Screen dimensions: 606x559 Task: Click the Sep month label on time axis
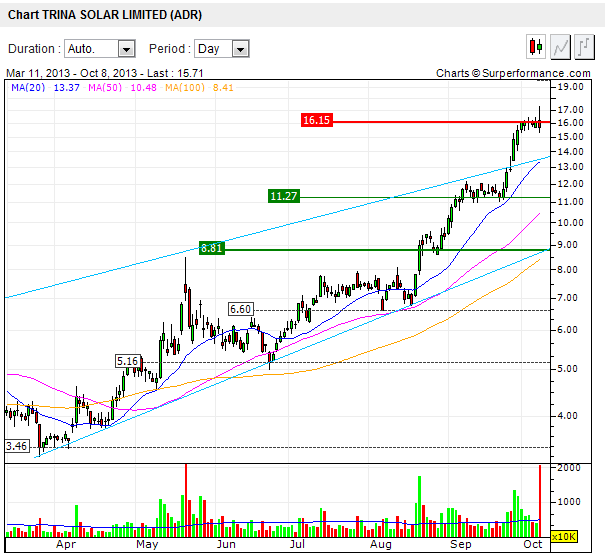click(x=461, y=545)
